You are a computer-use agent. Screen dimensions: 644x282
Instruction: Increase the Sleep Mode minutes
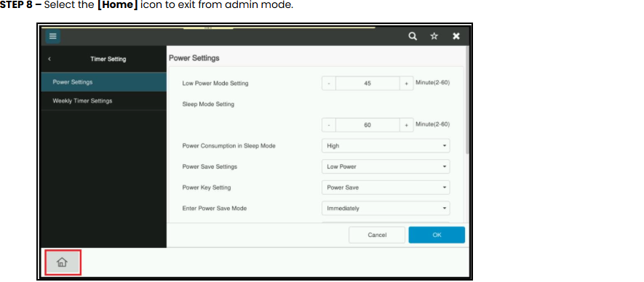407,125
